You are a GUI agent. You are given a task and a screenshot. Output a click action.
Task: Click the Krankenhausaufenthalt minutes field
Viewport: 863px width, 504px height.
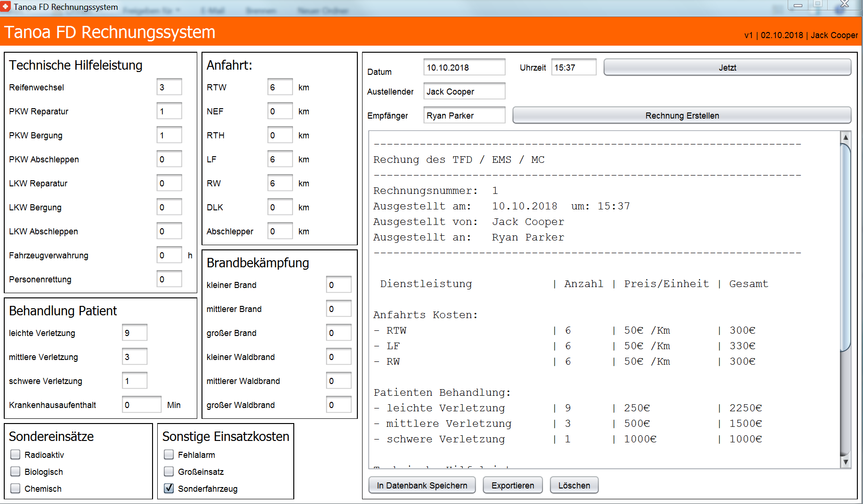tap(141, 405)
